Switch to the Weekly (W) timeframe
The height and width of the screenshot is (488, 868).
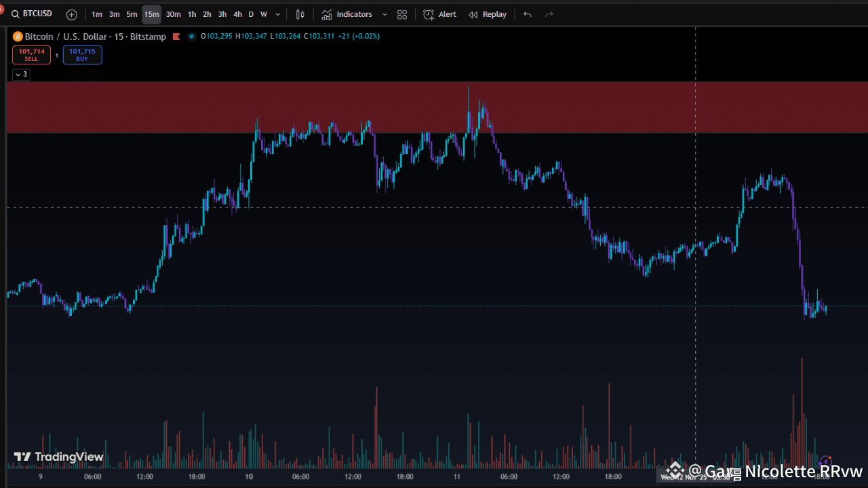point(264,14)
